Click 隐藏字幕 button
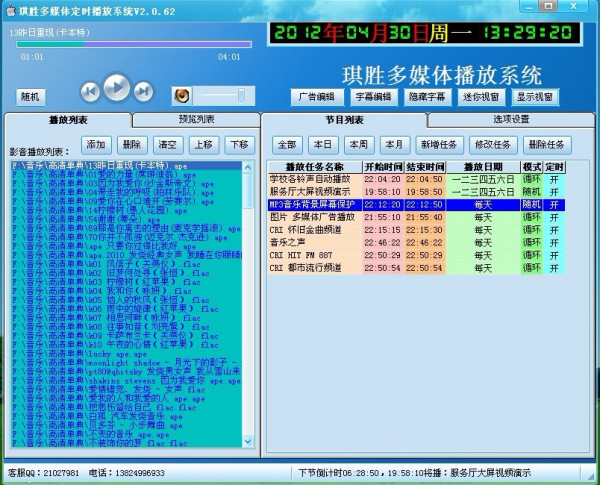The height and width of the screenshot is (485, 600). tap(427, 97)
